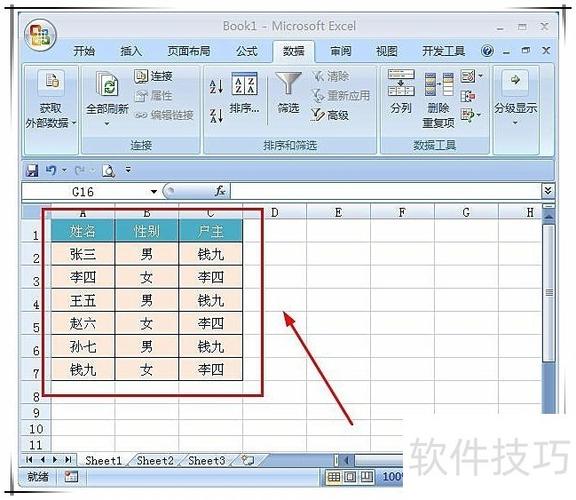Viewport: 576px width, 500px height.
Task: Open the Sort dialog icon
Action: coord(244,83)
